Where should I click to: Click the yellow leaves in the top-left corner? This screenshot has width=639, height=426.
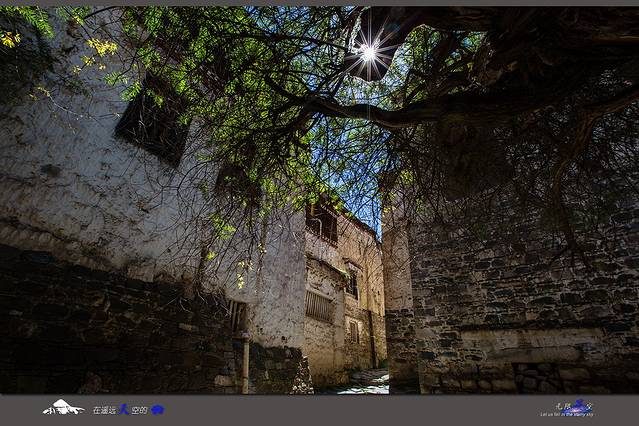pyautogui.click(x=10, y=39)
